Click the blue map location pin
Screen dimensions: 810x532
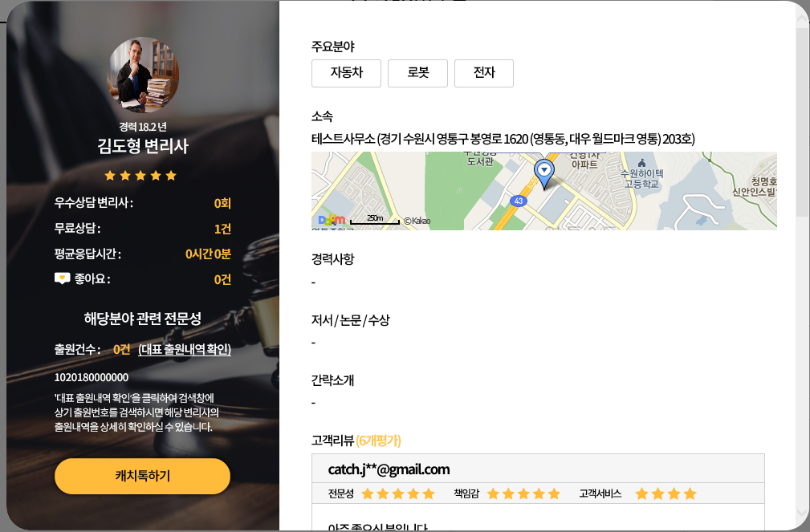click(543, 174)
